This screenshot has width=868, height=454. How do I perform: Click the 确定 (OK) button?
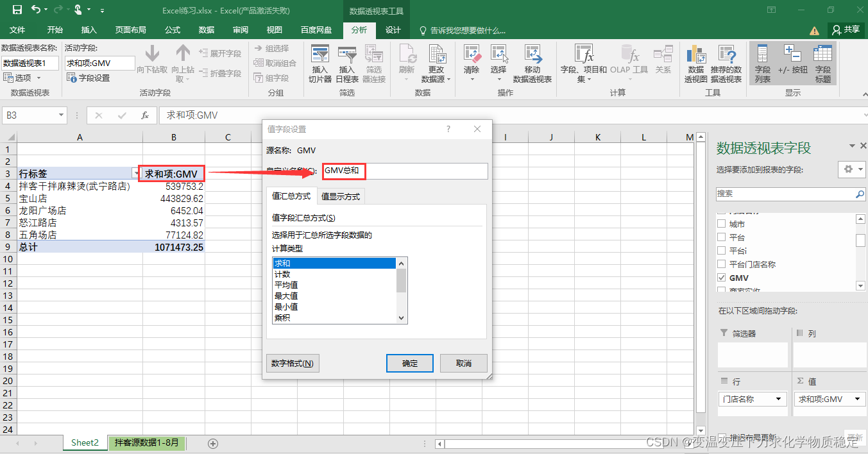(410, 363)
